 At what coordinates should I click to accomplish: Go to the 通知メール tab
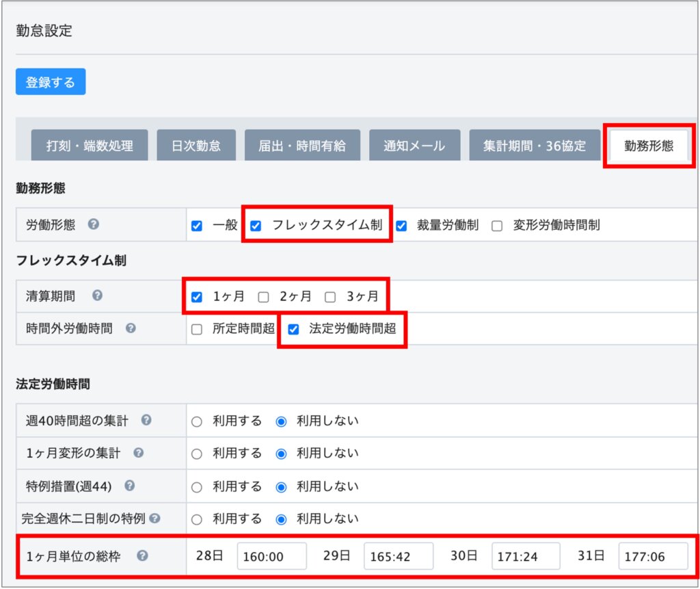414,146
